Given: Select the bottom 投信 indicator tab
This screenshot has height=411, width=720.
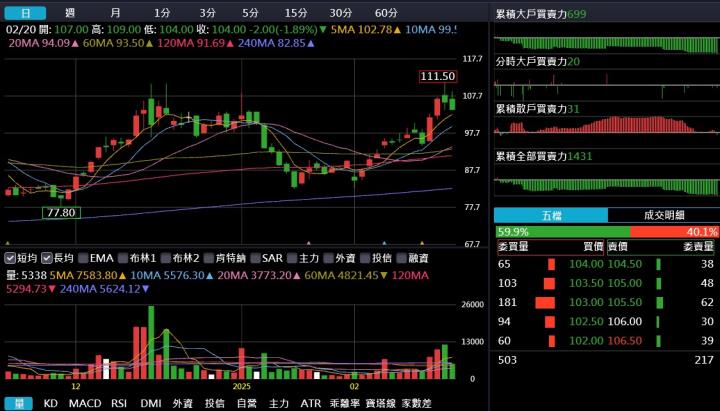Looking at the screenshot, I should point(215,404).
